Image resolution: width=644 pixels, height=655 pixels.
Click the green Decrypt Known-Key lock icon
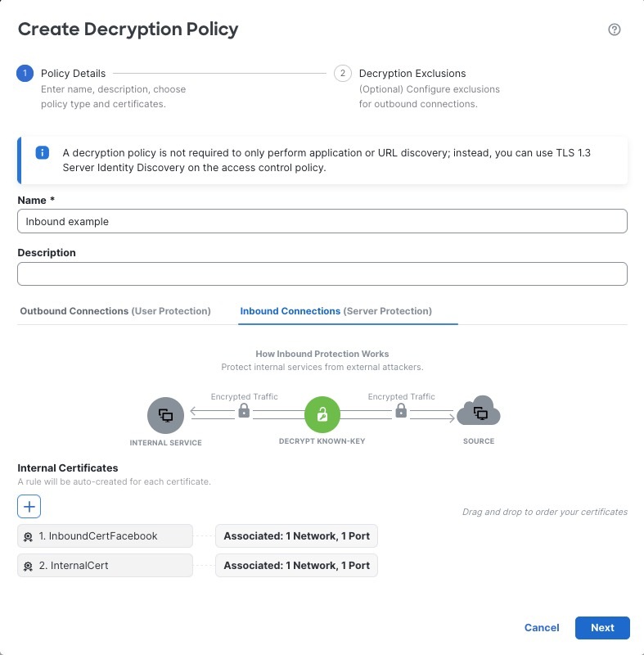click(x=322, y=414)
